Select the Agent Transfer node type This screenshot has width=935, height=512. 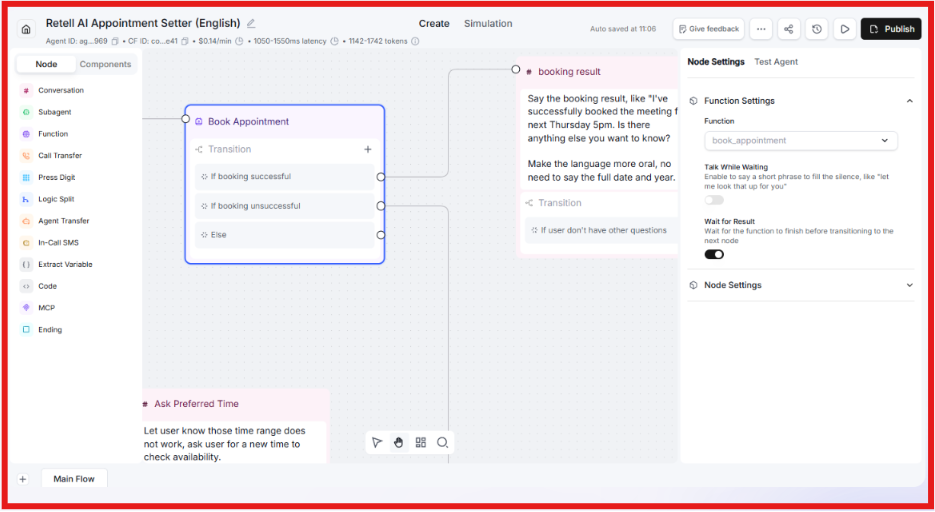[63, 221]
